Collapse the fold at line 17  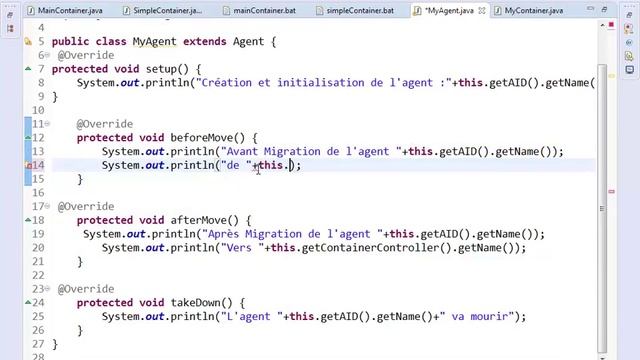click(x=47, y=206)
